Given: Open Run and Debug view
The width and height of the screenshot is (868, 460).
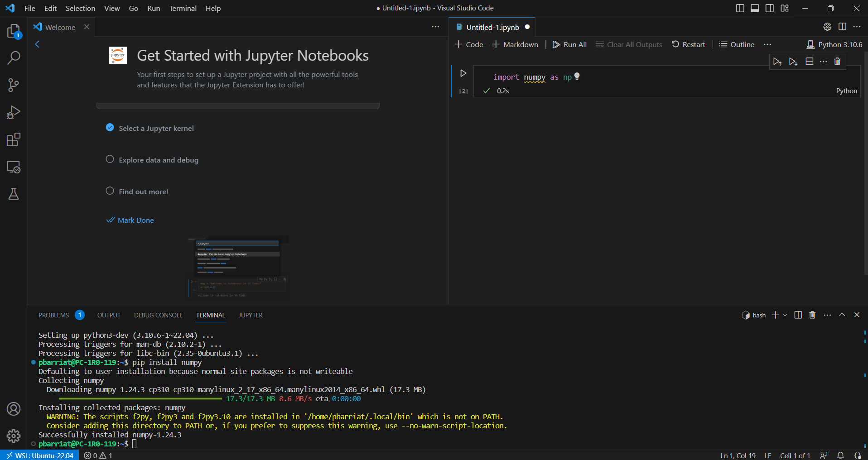Looking at the screenshot, I should [14, 112].
